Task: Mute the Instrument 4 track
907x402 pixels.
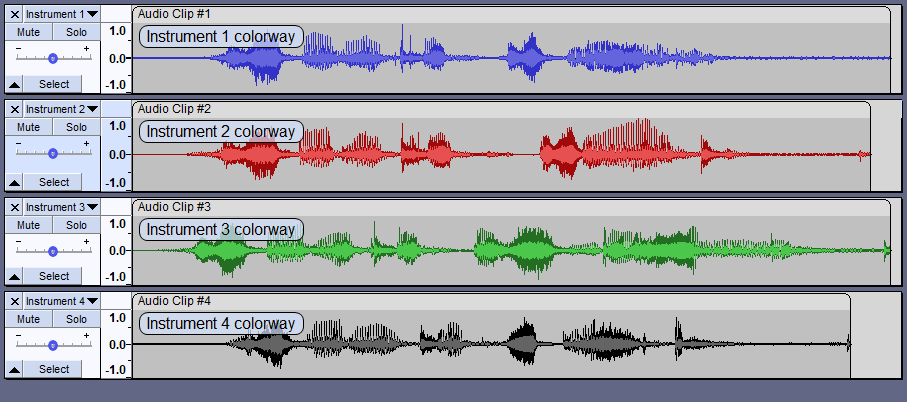Action: pos(28,319)
